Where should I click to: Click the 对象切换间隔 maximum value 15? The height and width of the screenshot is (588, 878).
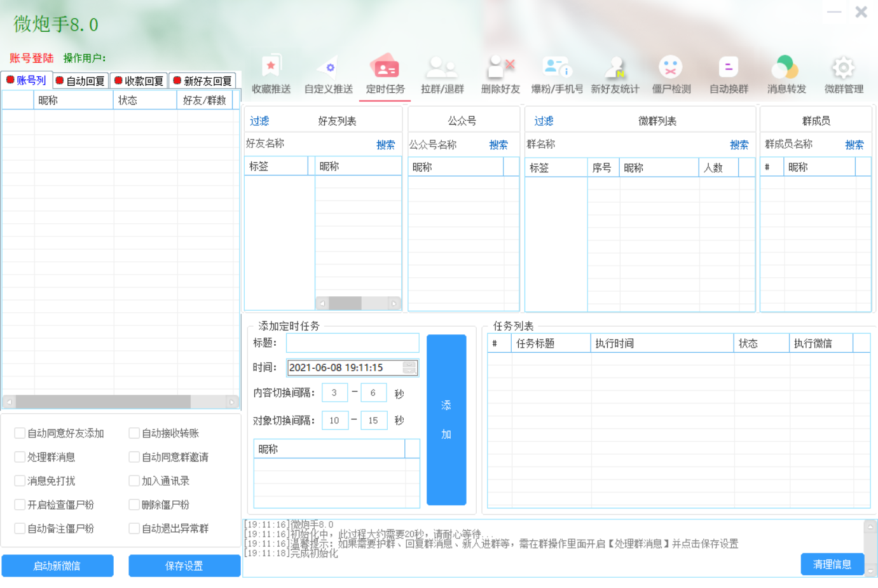click(x=373, y=420)
